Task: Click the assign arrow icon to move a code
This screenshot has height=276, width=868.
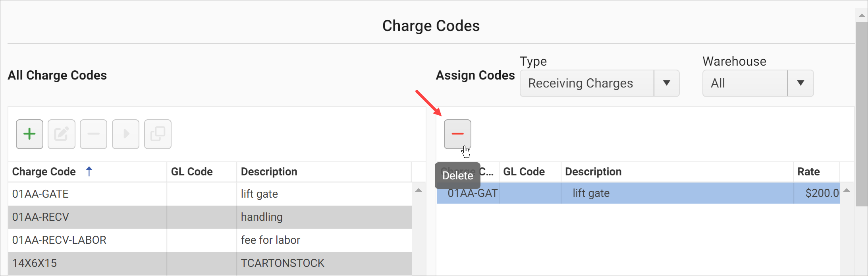Action: 125,134
